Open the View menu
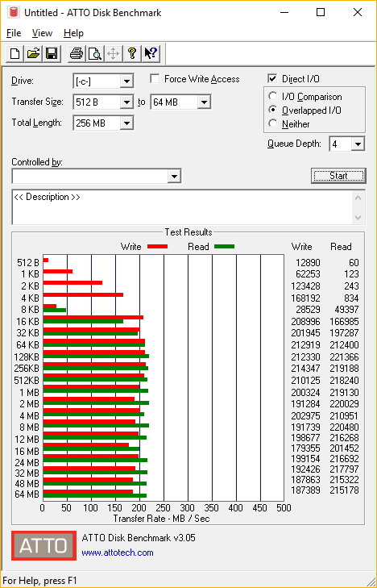This screenshot has width=377, height=588. click(x=42, y=33)
